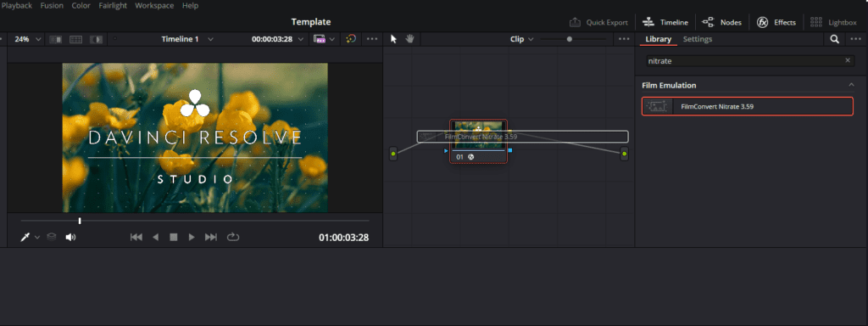This screenshot has width=868, height=326.
Task: Toggle the Nodes panel button
Action: tap(722, 22)
